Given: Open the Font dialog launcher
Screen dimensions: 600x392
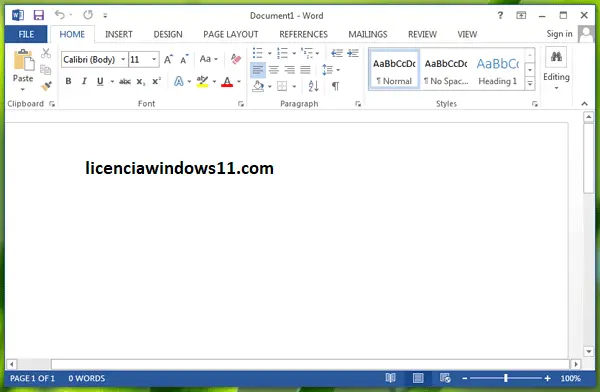Looking at the screenshot, I should click(241, 104).
